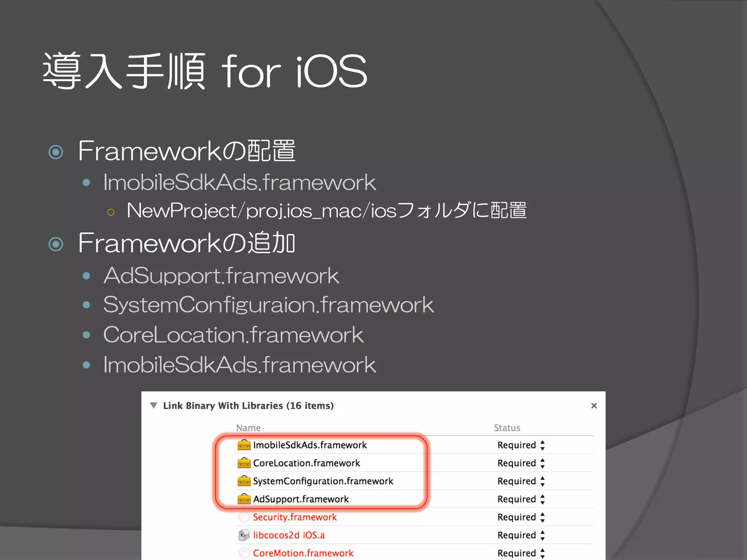Click the AdSupport.framework bullet text
Image resolution: width=747 pixels, height=560 pixels.
(x=221, y=276)
